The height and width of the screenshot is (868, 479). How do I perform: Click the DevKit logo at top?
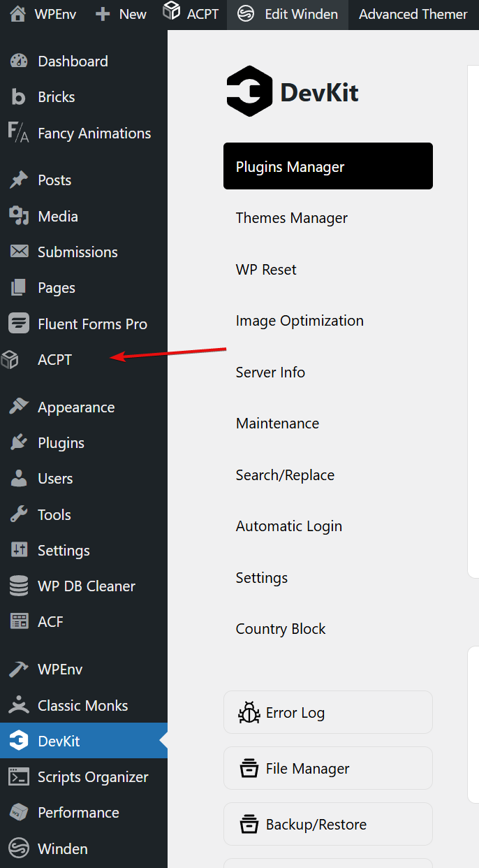pos(293,92)
